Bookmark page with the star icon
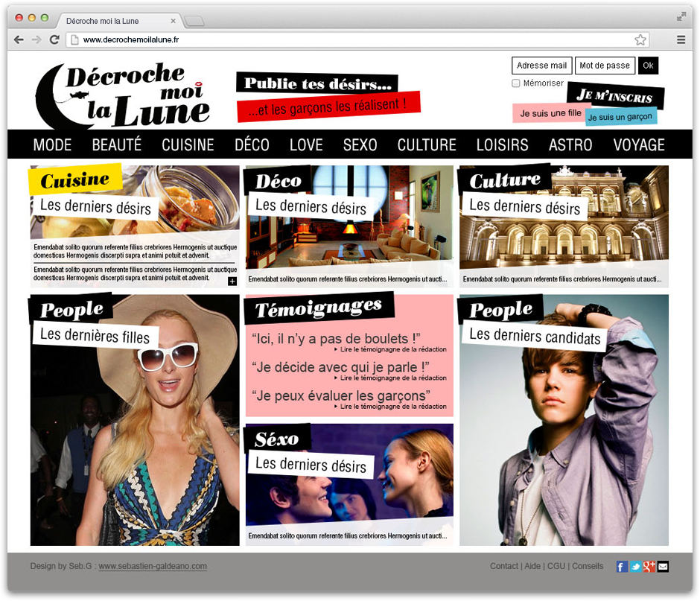The width and height of the screenshot is (700, 601). click(640, 39)
